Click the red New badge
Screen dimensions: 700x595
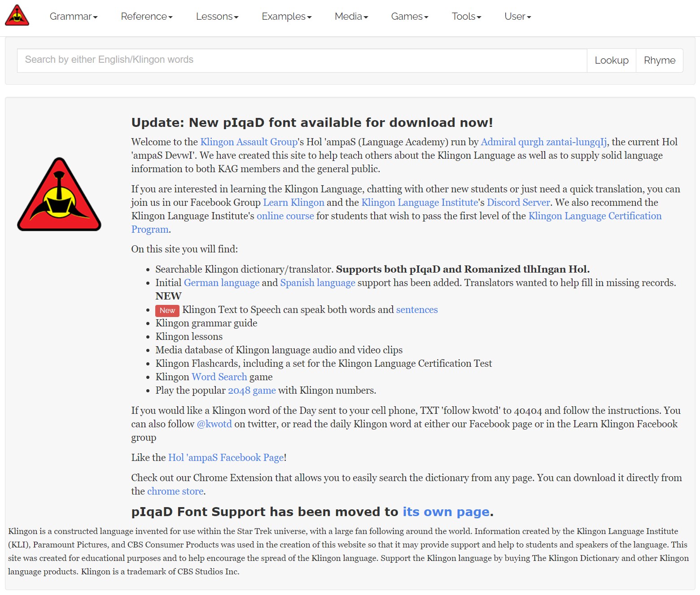coord(167,311)
